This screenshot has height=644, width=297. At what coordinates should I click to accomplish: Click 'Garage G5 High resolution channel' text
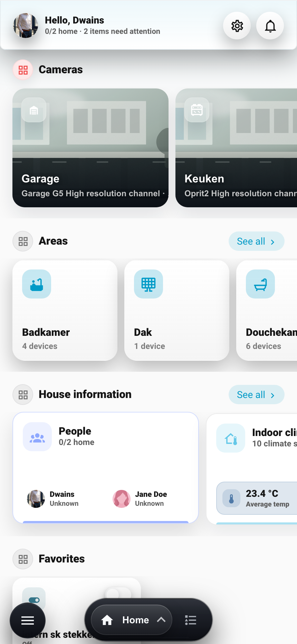point(91,193)
